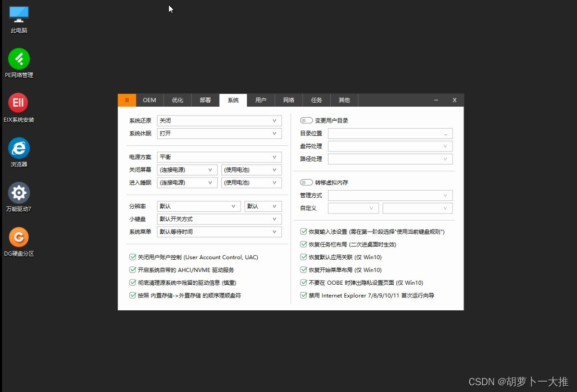Switch to the 任务 tab
Viewport: 577px width, 392px height.
(317, 100)
